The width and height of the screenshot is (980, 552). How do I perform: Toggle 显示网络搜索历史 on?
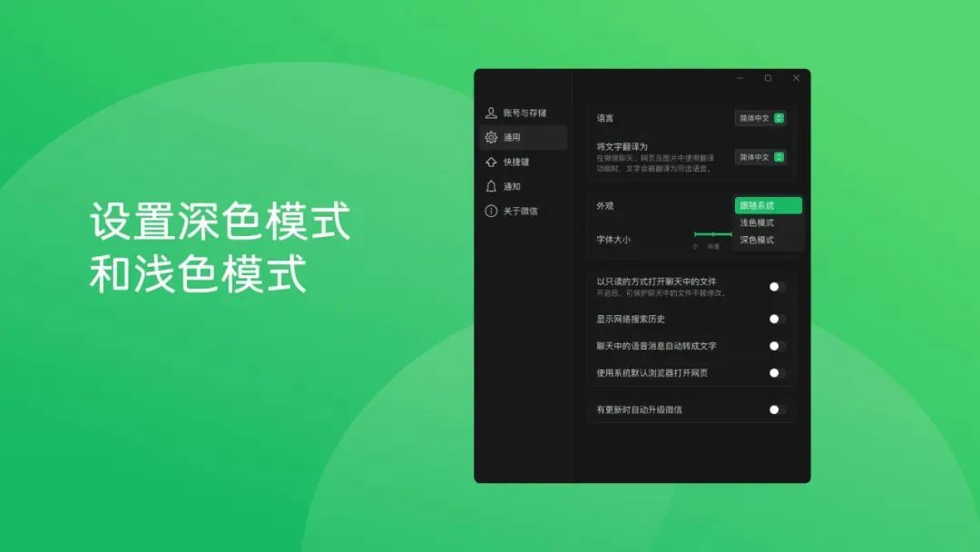(x=774, y=319)
